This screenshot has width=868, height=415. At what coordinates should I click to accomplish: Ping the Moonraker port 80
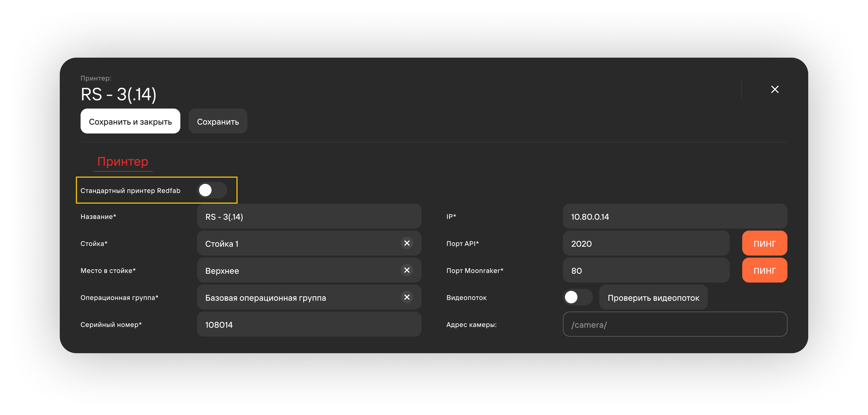tap(765, 270)
